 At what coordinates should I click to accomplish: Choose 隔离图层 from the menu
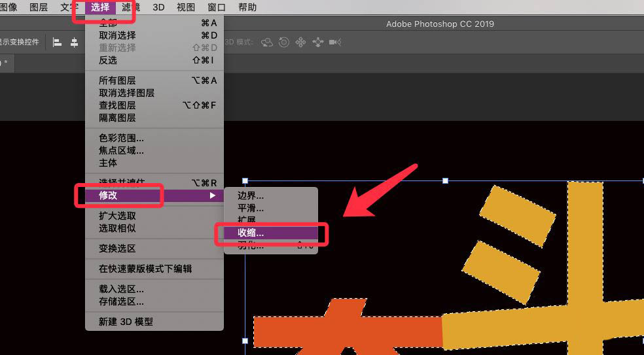154,118
